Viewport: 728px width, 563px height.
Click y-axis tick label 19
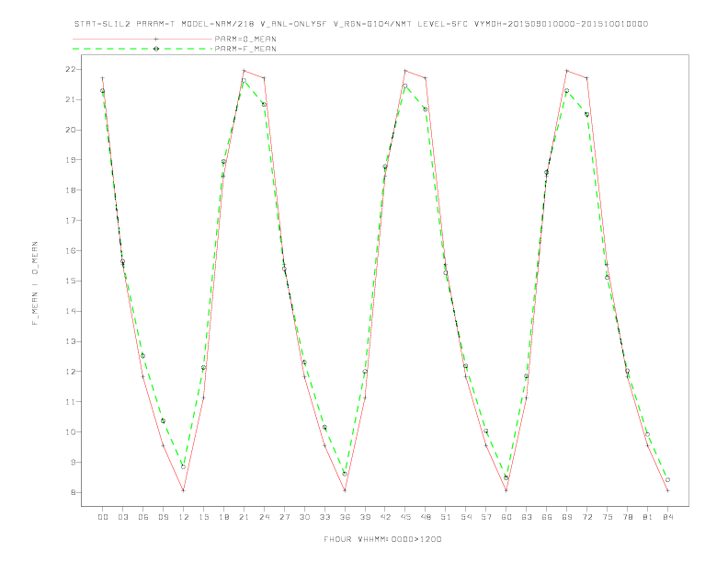pos(71,160)
